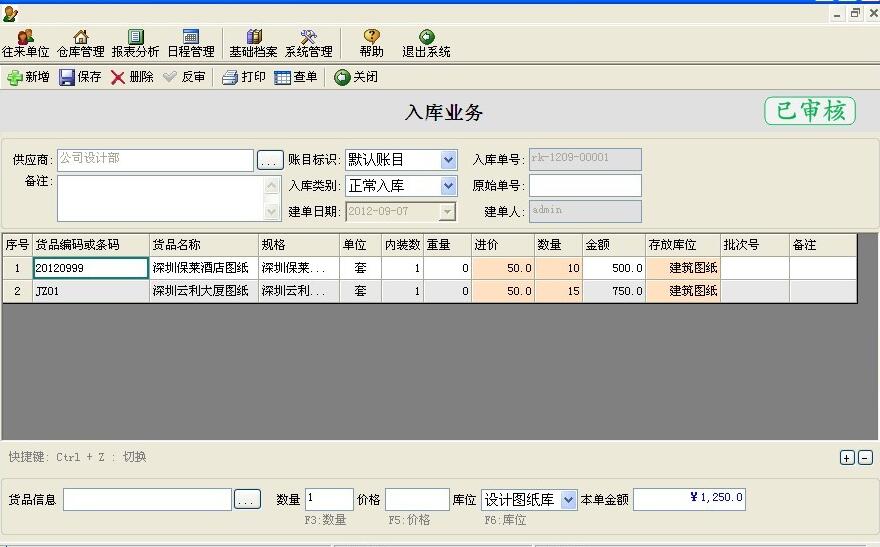
Task: Open the 往来单位 toolbar menu
Action: pos(25,43)
